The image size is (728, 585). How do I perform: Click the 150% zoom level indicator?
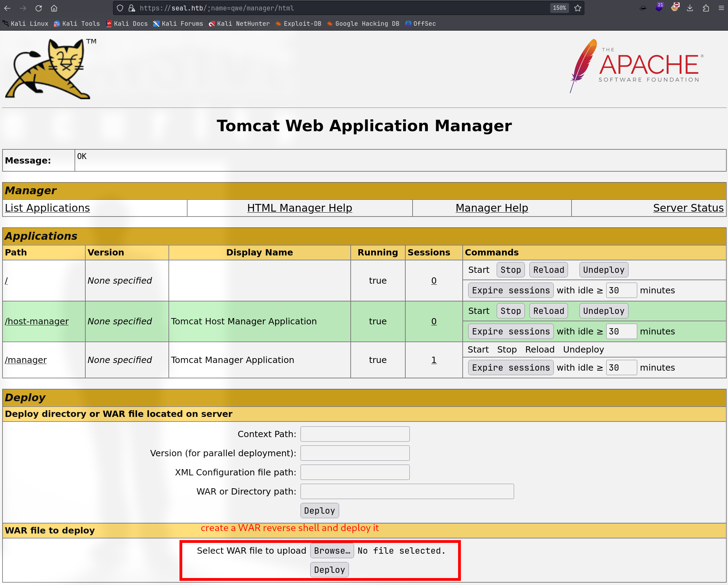559,8
